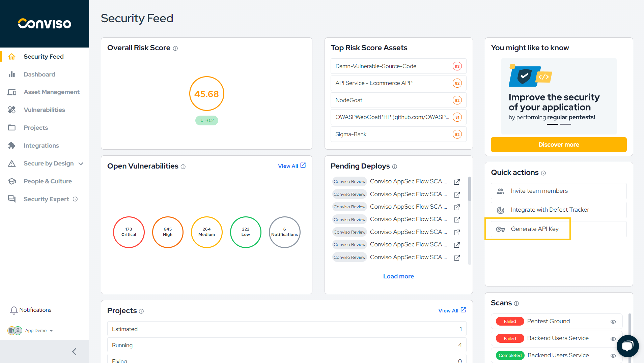Image resolution: width=644 pixels, height=363 pixels.
Task: Click the Integrations puzzle piece icon
Action: click(x=12, y=146)
